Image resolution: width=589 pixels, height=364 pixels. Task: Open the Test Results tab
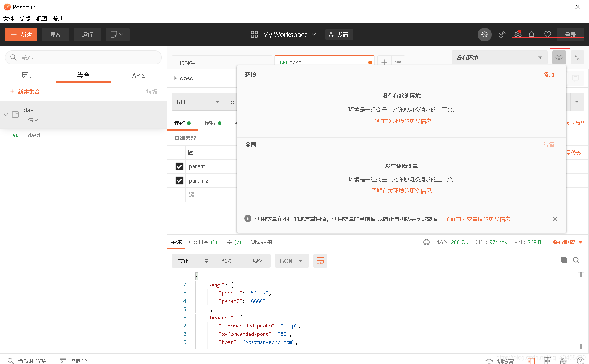pos(261,242)
